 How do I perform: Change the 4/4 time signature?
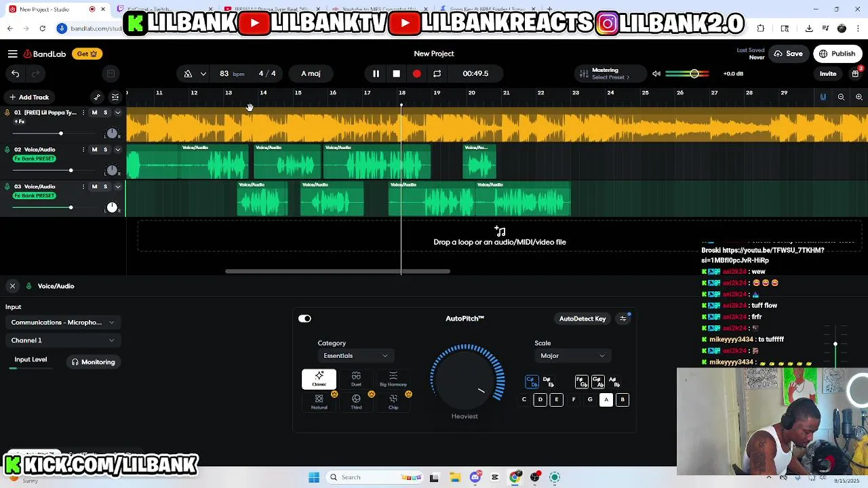[267, 73]
